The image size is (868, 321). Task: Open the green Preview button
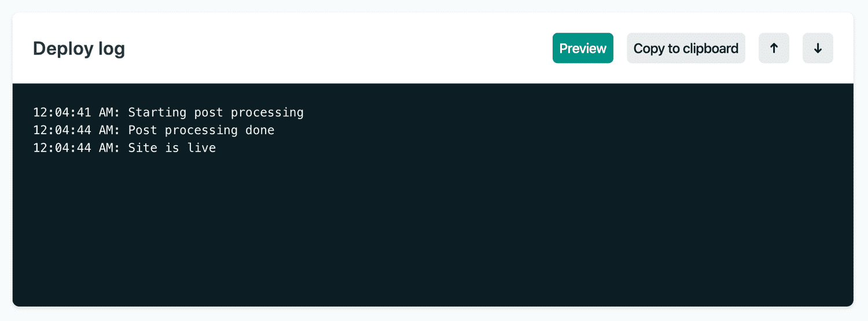(583, 48)
